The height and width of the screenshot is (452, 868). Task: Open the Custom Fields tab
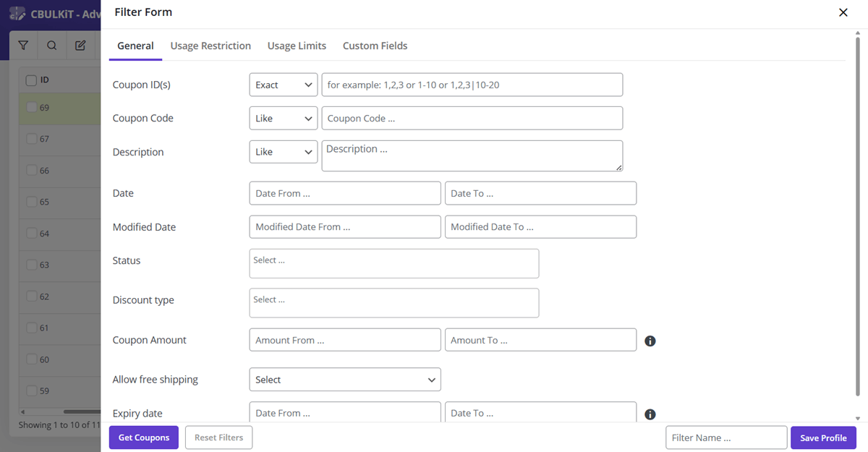click(375, 45)
